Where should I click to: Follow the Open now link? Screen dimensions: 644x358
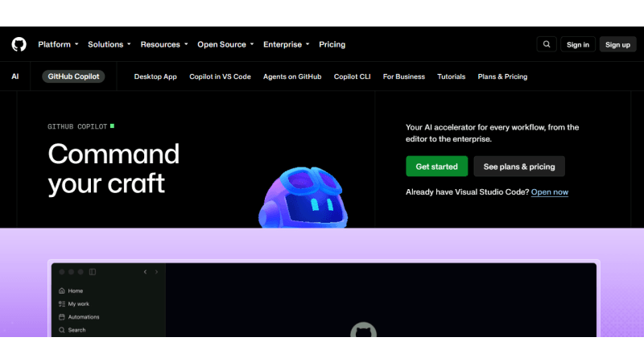550,191
